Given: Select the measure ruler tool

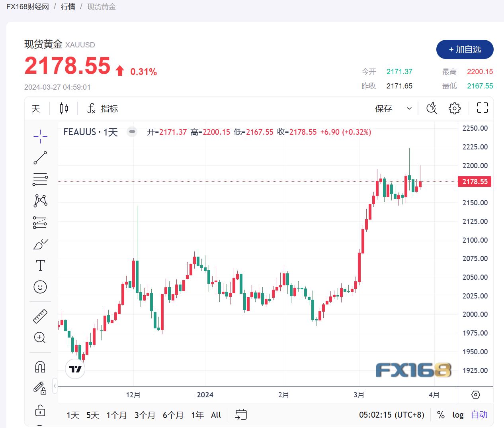Looking at the screenshot, I should 40,315.
